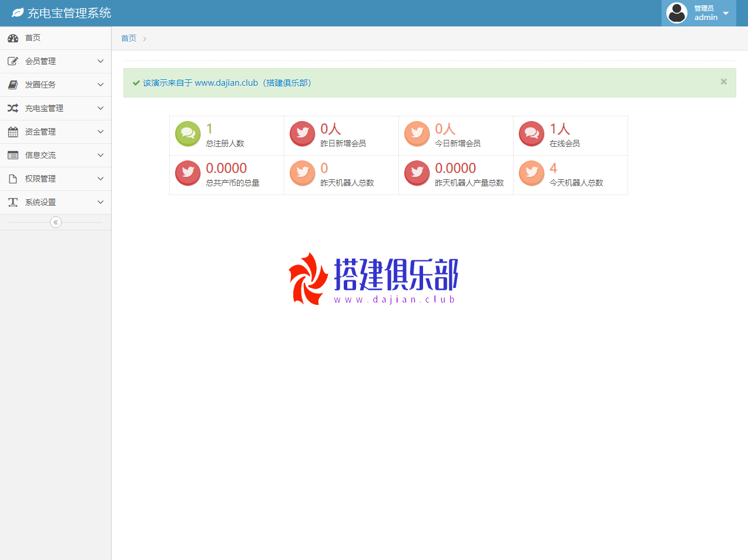Expand the 信息交流 chevron
The width and height of the screenshot is (748, 560).
click(x=100, y=155)
